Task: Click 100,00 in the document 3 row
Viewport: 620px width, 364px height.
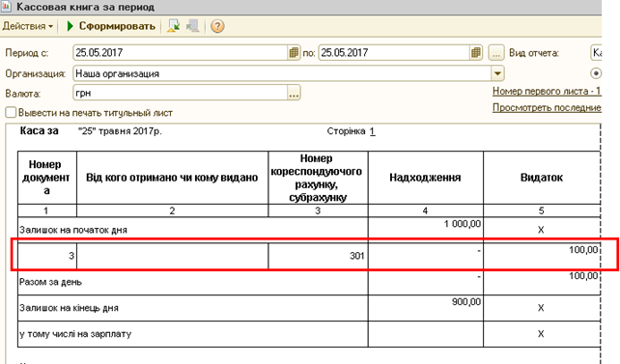Action: click(583, 250)
